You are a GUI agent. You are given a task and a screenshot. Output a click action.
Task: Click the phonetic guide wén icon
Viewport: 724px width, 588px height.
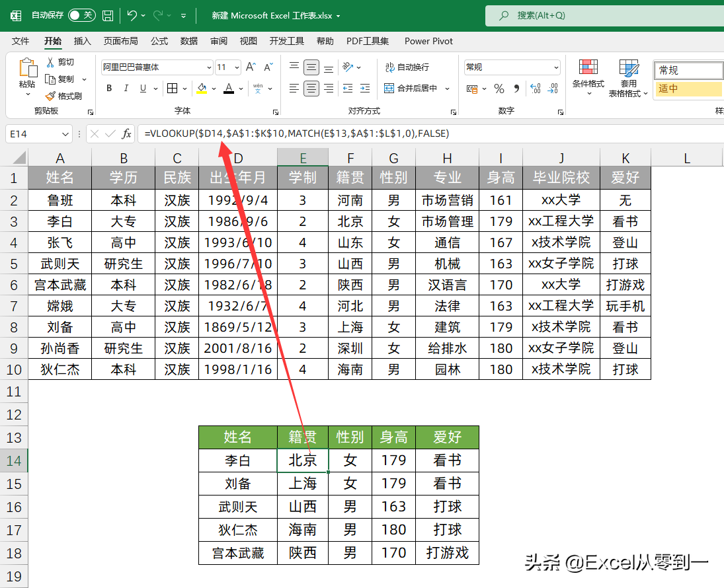click(x=258, y=88)
